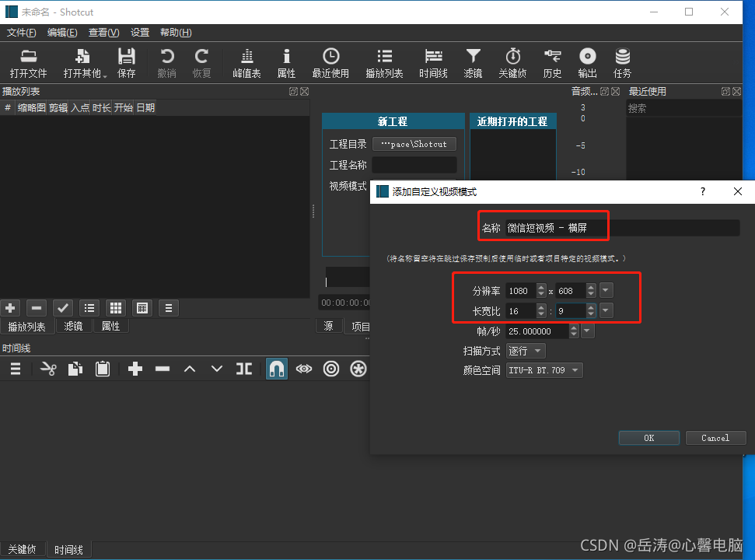Open the Filters (滤镜) funnel icon
This screenshot has width=755, height=560.
[473, 63]
